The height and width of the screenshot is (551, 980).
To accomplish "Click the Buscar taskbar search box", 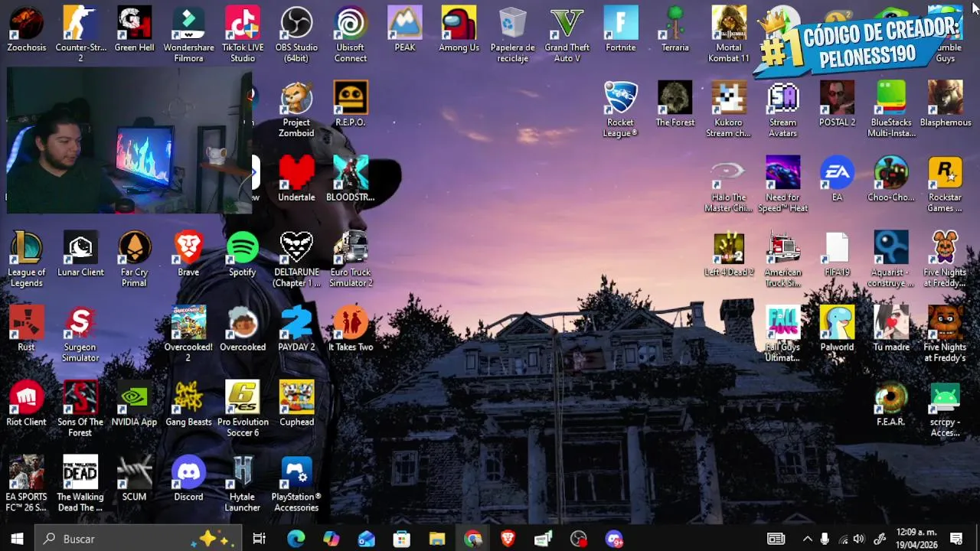I will click(x=139, y=539).
